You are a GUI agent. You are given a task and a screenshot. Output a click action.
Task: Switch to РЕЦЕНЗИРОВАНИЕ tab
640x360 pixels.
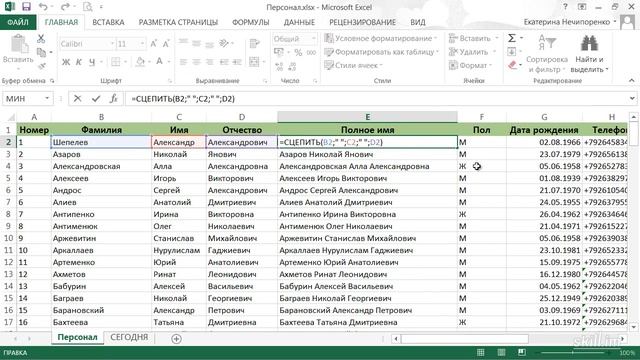(x=362, y=22)
